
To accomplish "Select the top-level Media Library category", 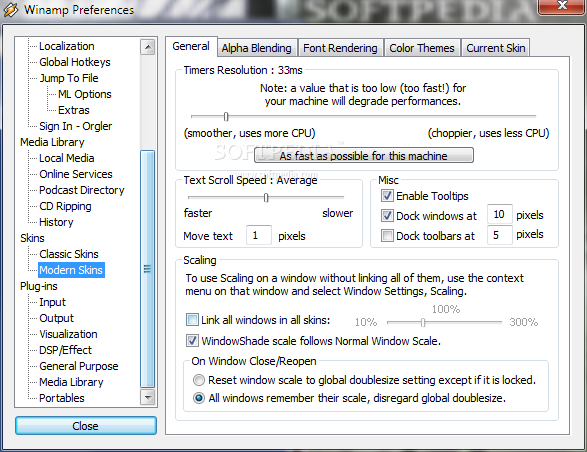I will [x=52, y=142].
